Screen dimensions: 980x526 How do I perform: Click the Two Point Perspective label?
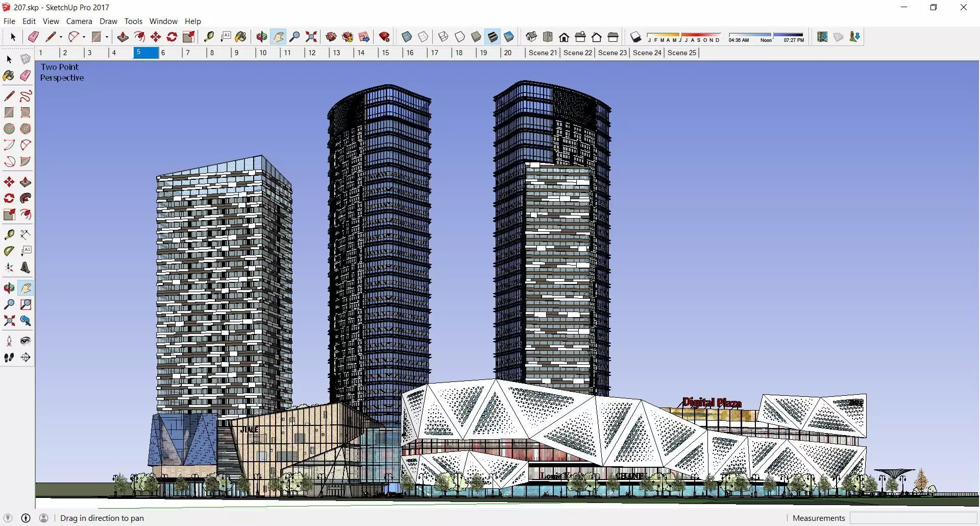coord(62,72)
